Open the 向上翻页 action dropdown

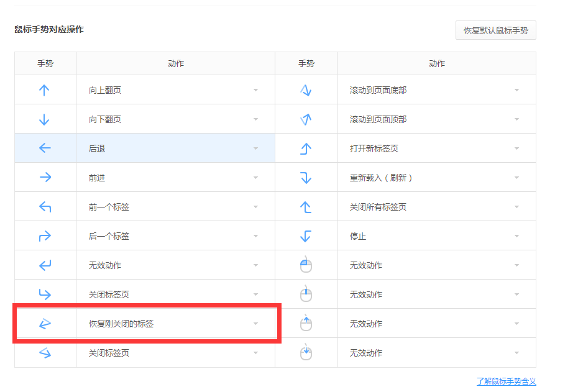click(175, 90)
